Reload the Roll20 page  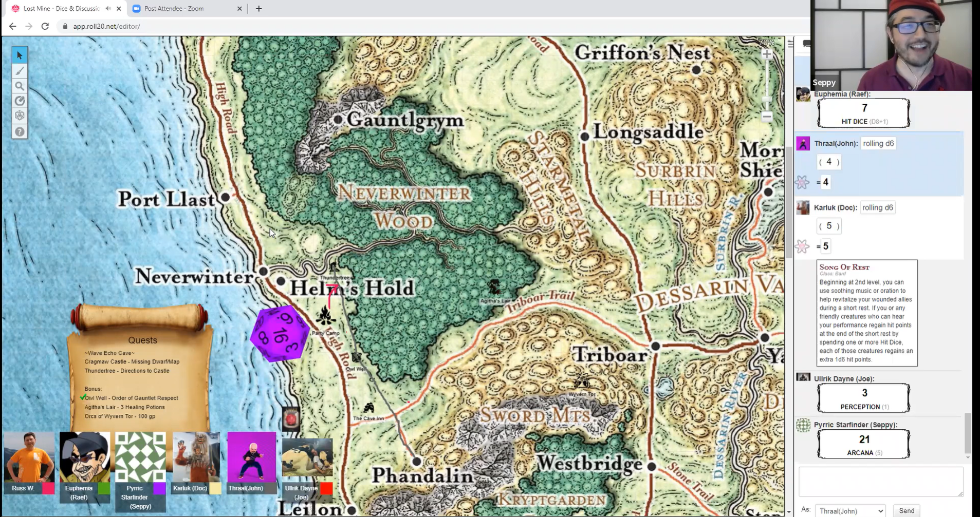coord(45,26)
